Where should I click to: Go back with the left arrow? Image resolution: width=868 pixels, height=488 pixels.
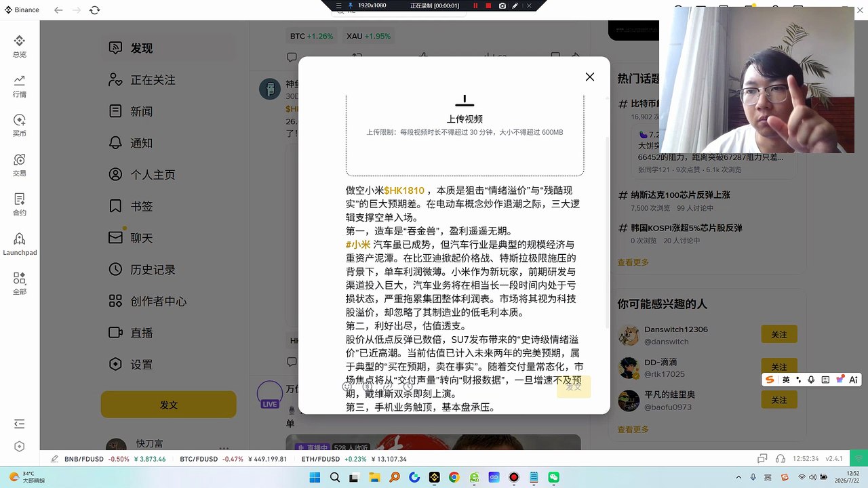(58, 10)
